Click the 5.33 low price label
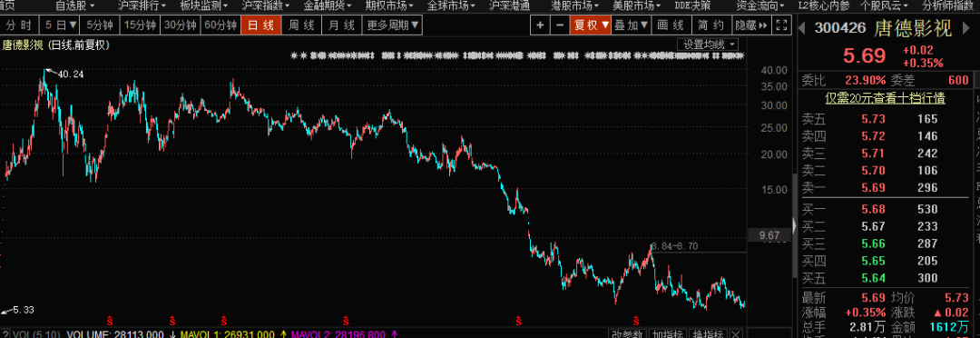Screen dimensions: 980x338 pyautogui.click(x=23, y=309)
